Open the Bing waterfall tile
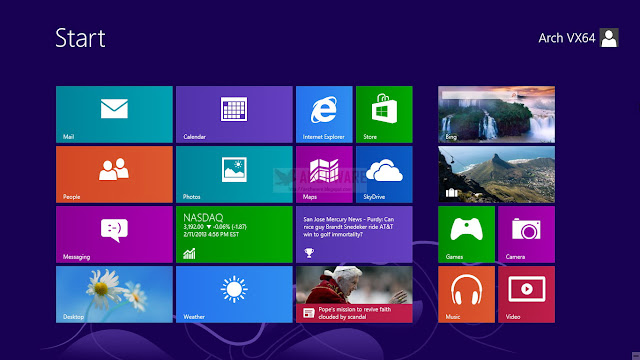 click(496, 114)
